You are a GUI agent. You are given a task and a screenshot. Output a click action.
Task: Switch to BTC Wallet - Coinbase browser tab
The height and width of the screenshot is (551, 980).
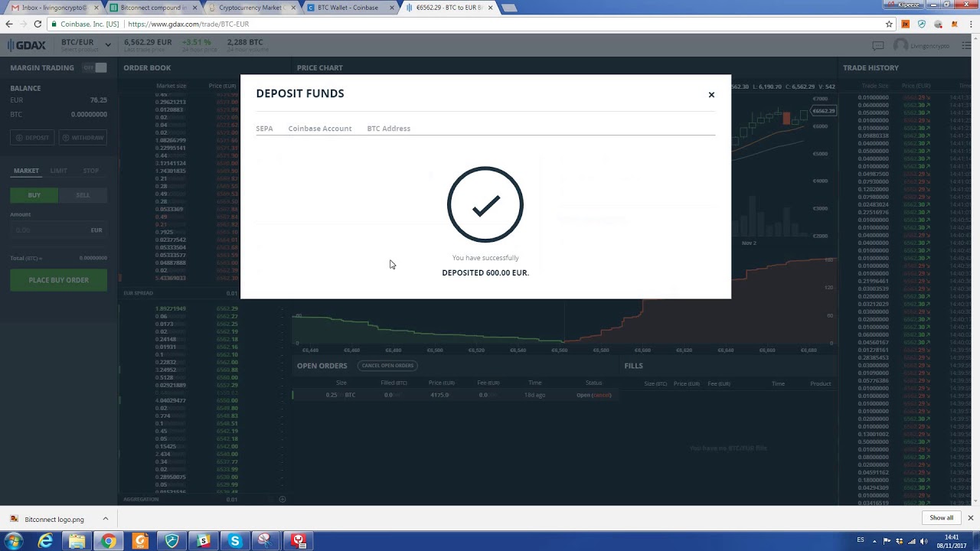(351, 8)
